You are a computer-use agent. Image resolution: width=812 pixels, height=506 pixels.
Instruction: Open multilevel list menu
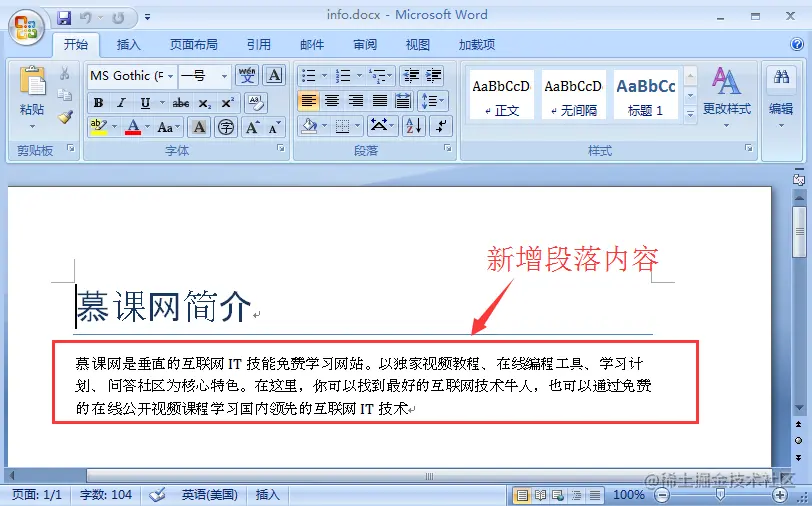[x=381, y=76]
